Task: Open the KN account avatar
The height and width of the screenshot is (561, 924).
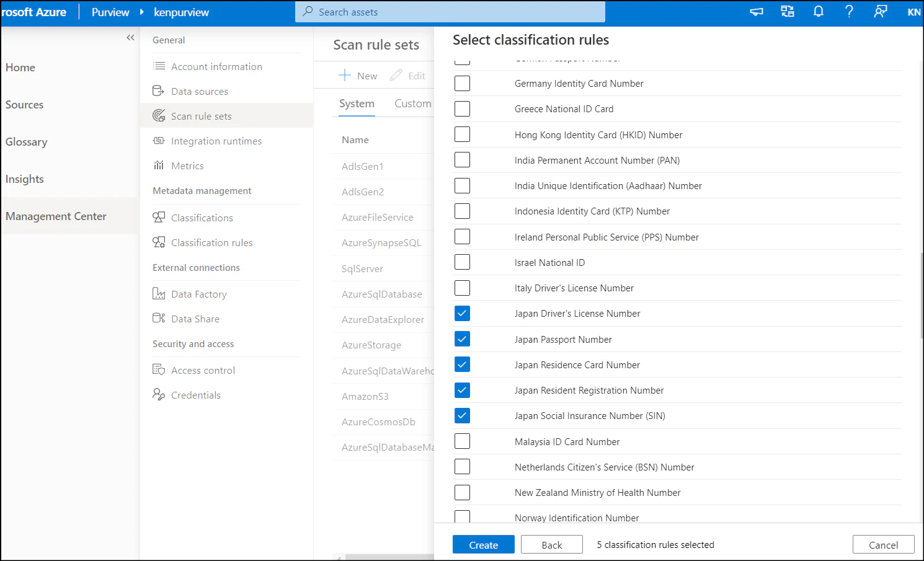Action: (913, 12)
